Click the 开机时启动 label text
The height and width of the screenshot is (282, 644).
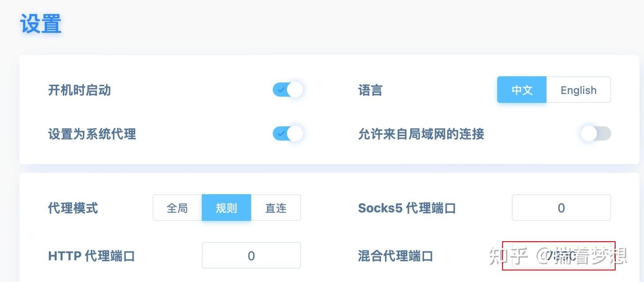pyautogui.click(x=79, y=90)
